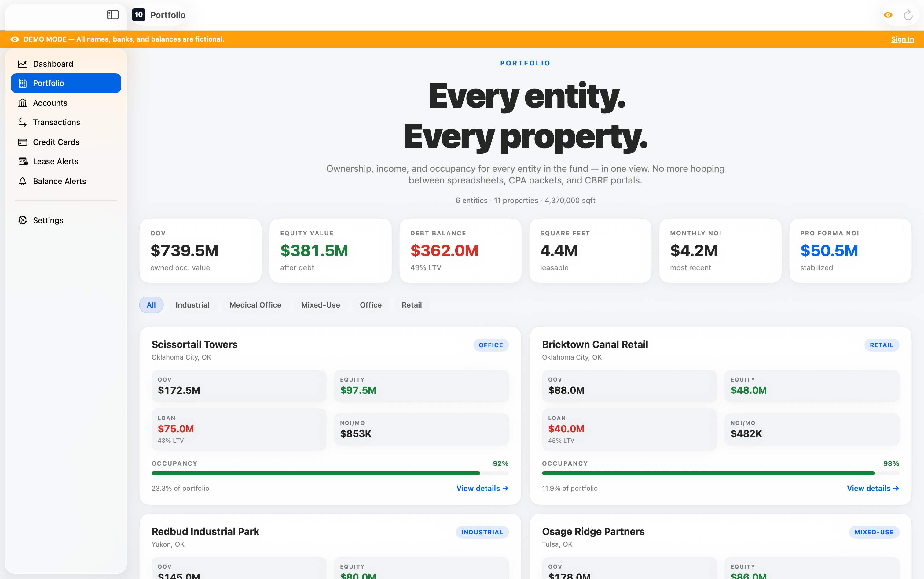View details for Bricktown Canal Retail
924x579 pixels.
pos(872,488)
